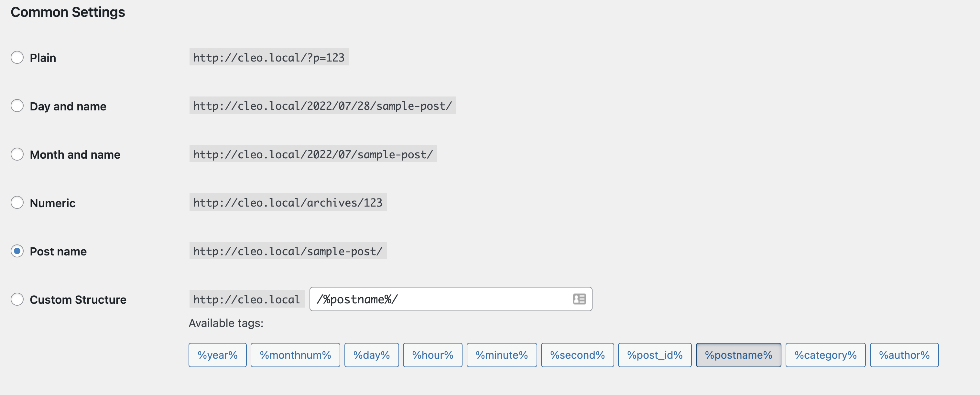Remove the %postname% tag from the structure
The image size is (980, 395).
point(738,355)
